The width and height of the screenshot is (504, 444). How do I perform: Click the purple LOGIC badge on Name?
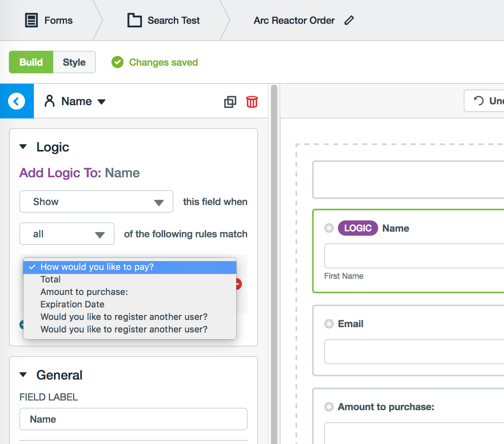pos(358,228)
